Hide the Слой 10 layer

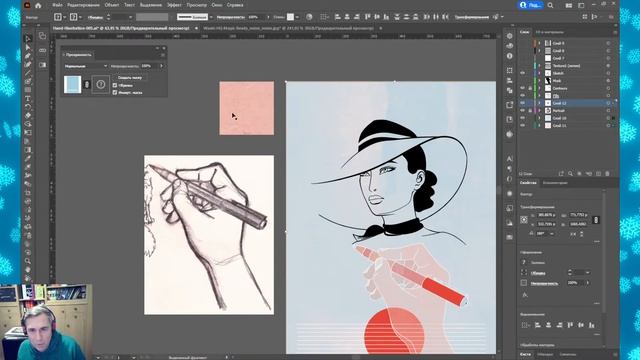pos(522,118)
